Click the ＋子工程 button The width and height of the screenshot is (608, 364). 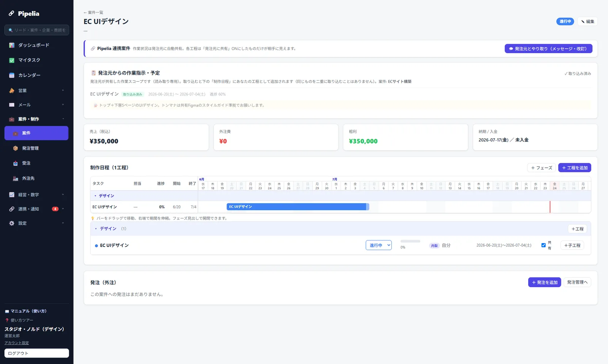point(572,245)
